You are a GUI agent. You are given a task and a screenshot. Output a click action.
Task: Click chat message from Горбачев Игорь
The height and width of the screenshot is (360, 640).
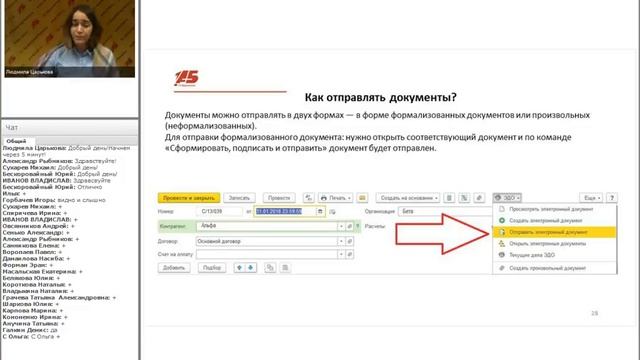tap(54, 200)
